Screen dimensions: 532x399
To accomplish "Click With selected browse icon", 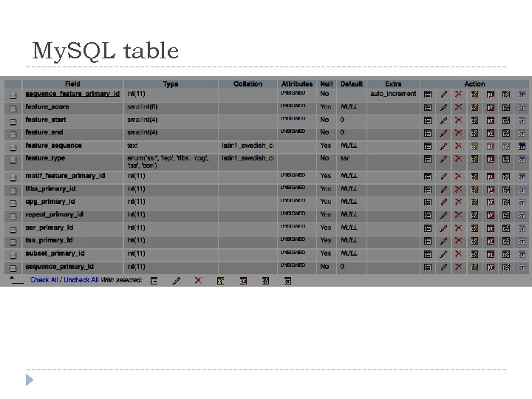I will click(x=154, y=281).
